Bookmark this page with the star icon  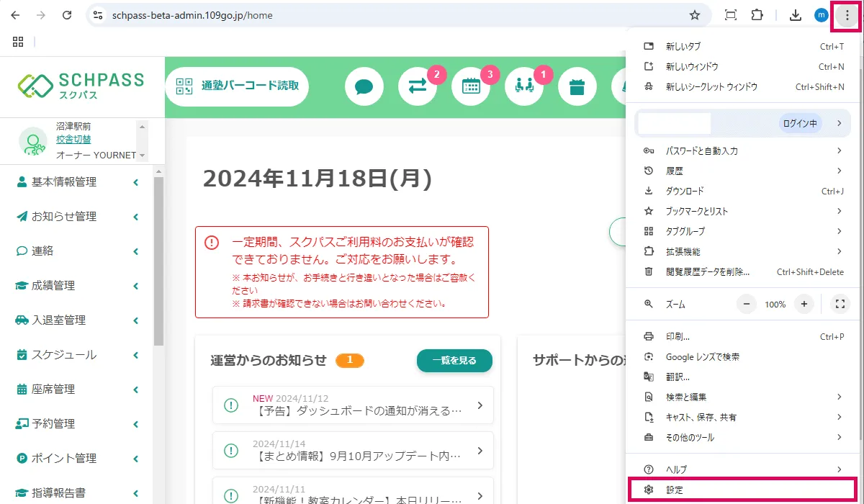point(695,15)
